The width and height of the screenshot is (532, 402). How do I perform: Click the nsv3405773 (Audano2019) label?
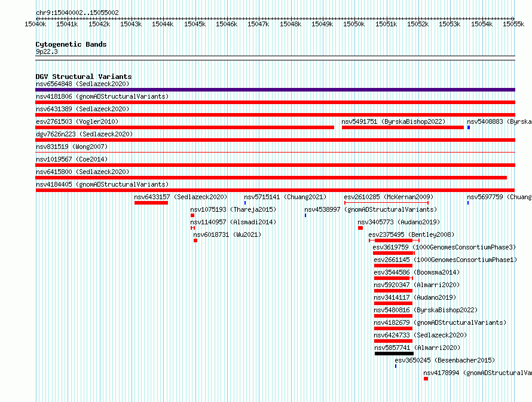pos(399,222)
